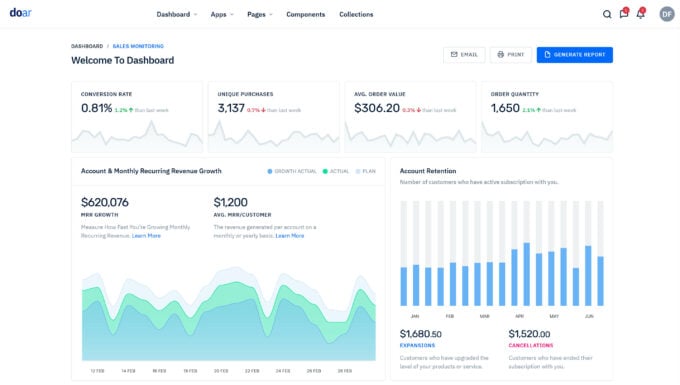Click the Generate Report button

575,55
